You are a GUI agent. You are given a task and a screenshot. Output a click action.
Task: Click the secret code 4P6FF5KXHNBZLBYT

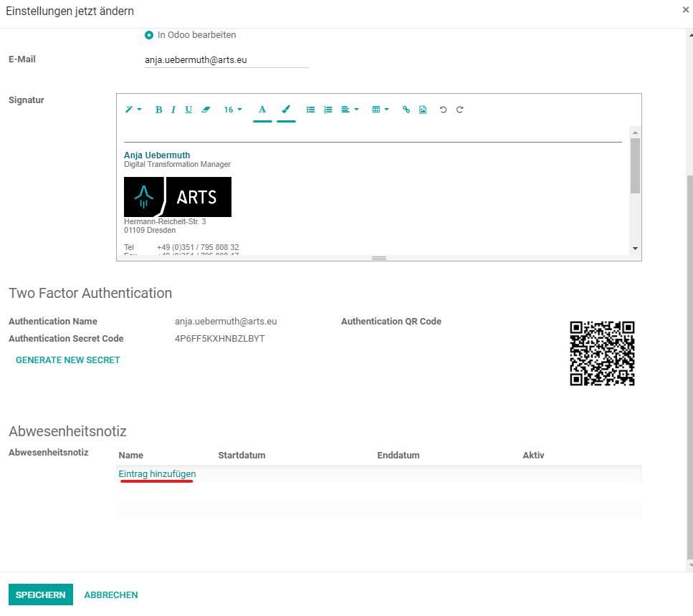point(220,339)
